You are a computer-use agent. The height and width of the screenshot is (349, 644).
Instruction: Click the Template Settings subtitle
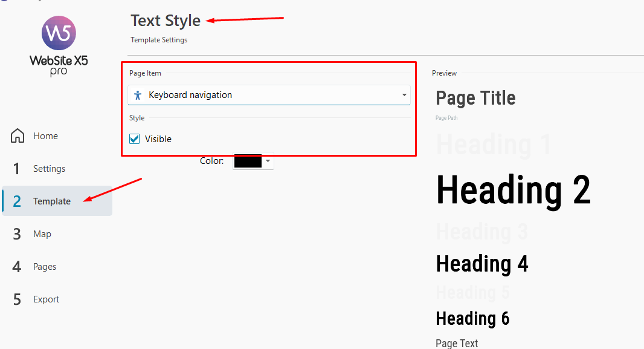point(159,40)
